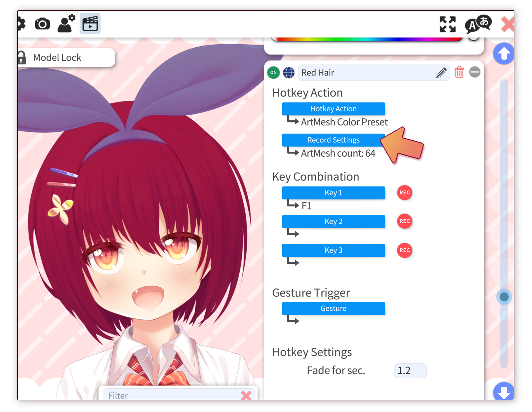Image resolution: width=532 pixels, height=412 pixels.
Task: Delete the Red Hair hotkey via trash icon
Action: tap(459, 72)
